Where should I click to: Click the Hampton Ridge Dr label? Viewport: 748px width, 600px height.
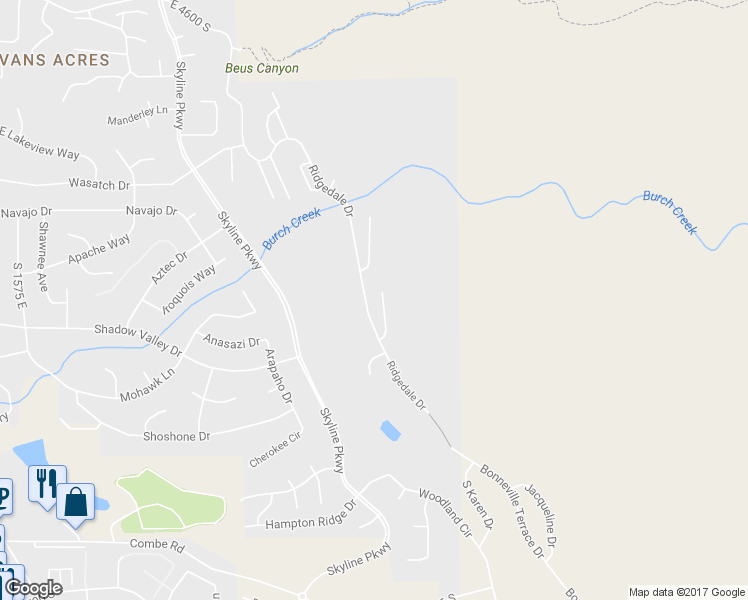tap(311, 517)
